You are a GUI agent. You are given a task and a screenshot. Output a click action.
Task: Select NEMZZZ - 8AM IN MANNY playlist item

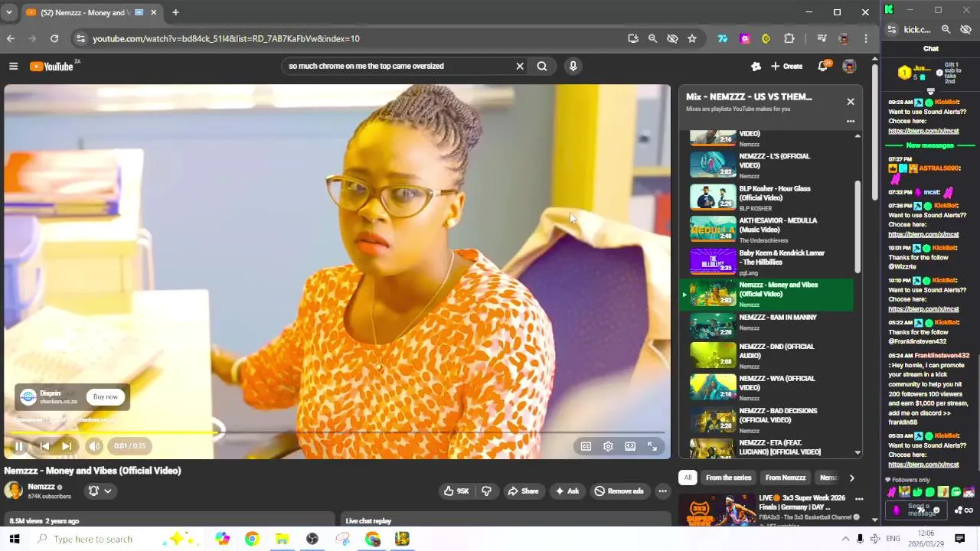point(766,326)
